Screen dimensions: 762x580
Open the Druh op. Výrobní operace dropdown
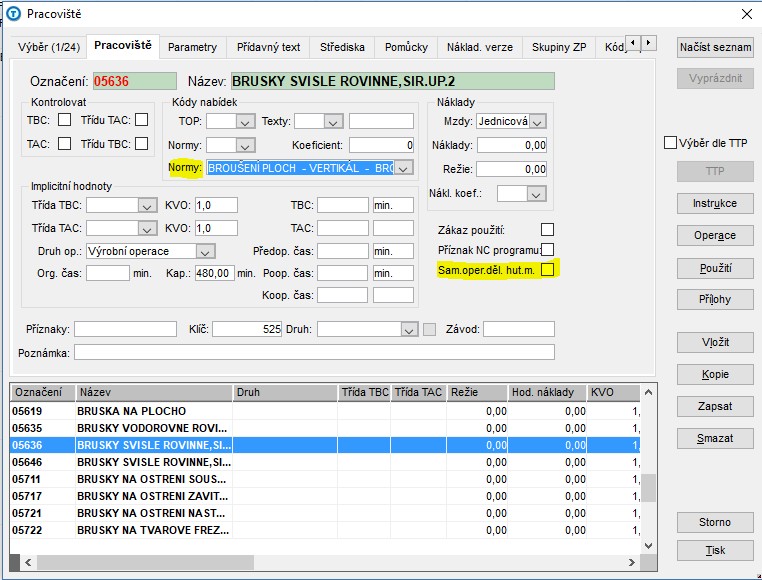[x=205, y=251]
